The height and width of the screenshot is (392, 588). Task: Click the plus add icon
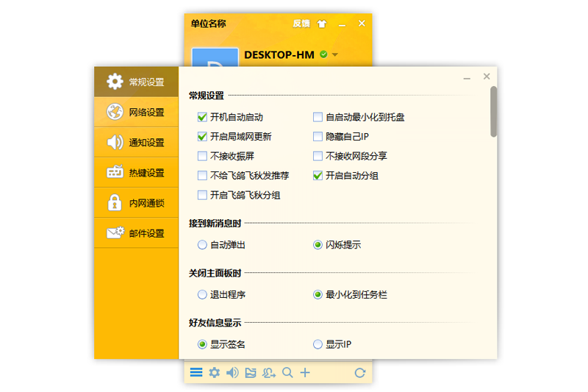tap(305, 373)
